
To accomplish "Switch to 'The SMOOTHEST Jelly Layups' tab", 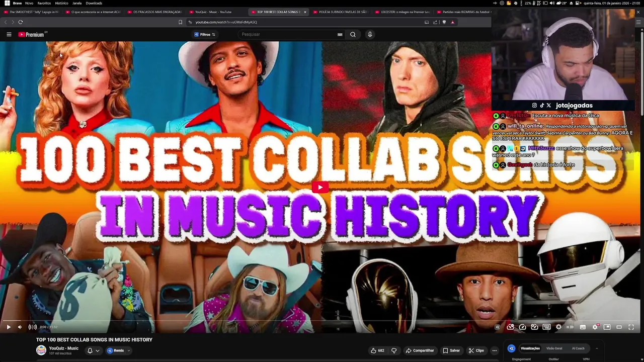I will pyautogui.click(x=33, y=12).
